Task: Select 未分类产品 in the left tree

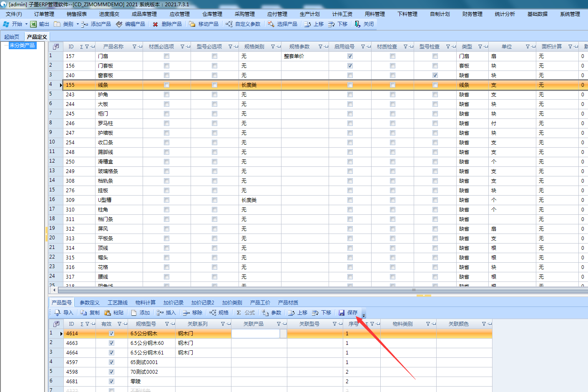Action: pyautogui.click(x=23, y=45)
